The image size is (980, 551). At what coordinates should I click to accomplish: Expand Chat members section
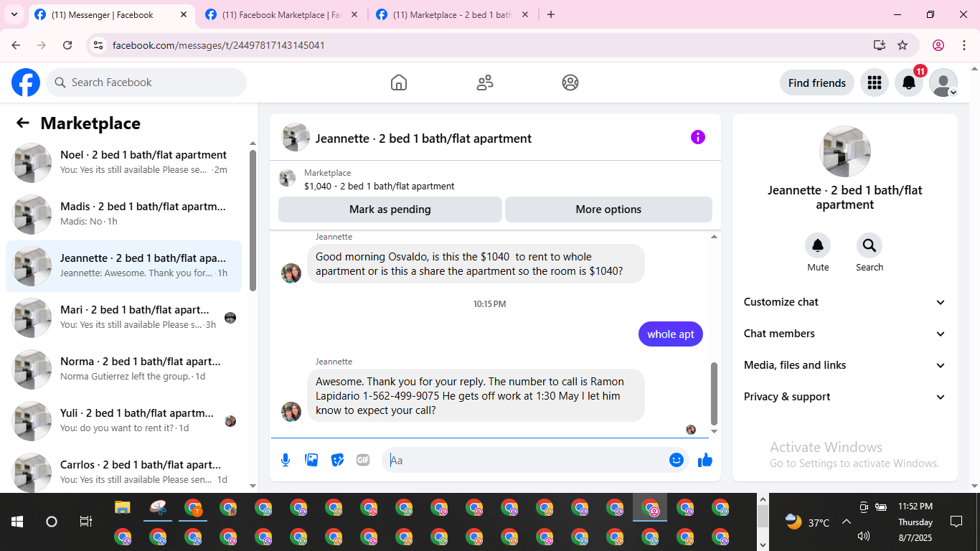845,334
